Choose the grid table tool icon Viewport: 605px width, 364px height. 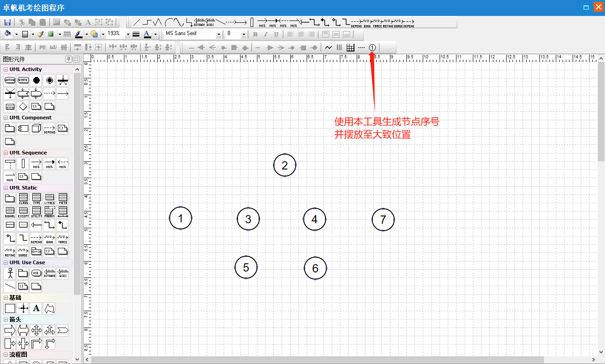coord(350,47)
